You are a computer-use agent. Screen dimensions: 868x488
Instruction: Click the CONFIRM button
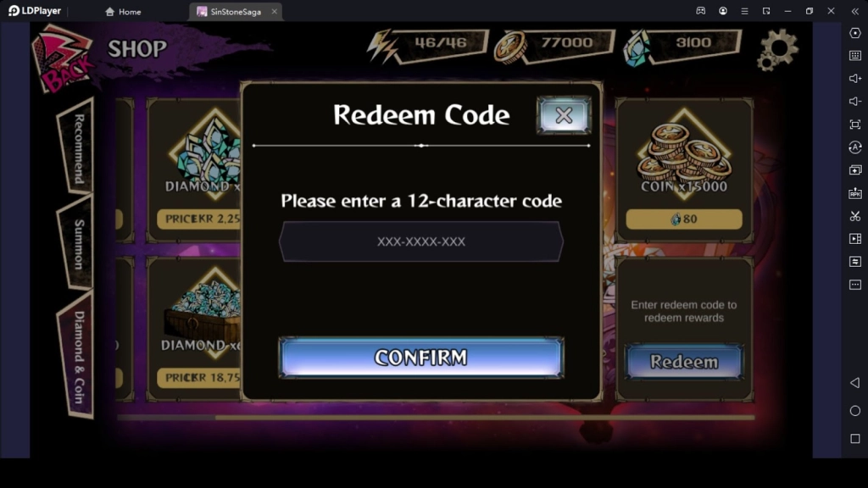[x=421, y=358]
